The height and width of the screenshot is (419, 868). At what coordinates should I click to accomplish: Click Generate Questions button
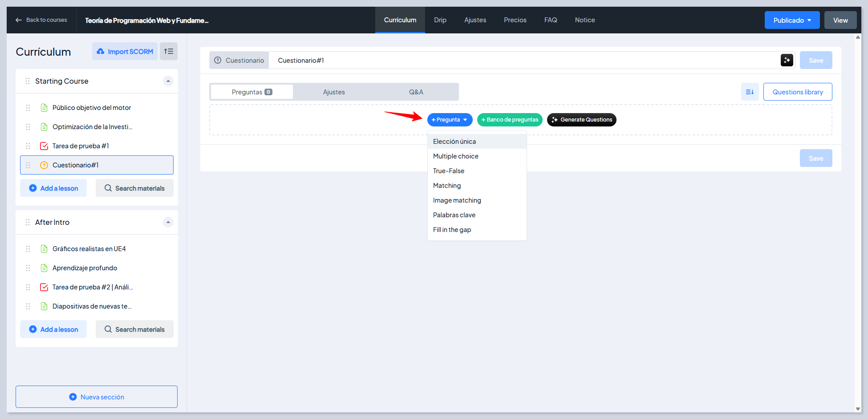581,120
